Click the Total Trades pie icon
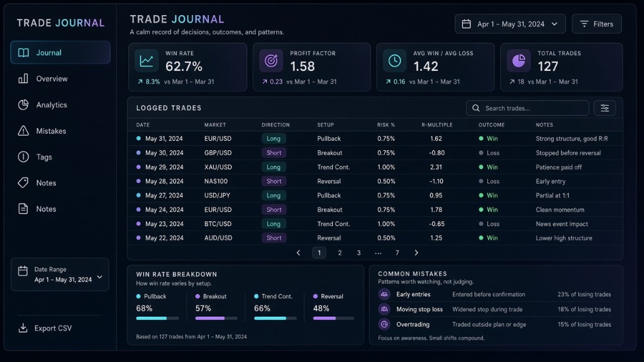 (519, 61)
